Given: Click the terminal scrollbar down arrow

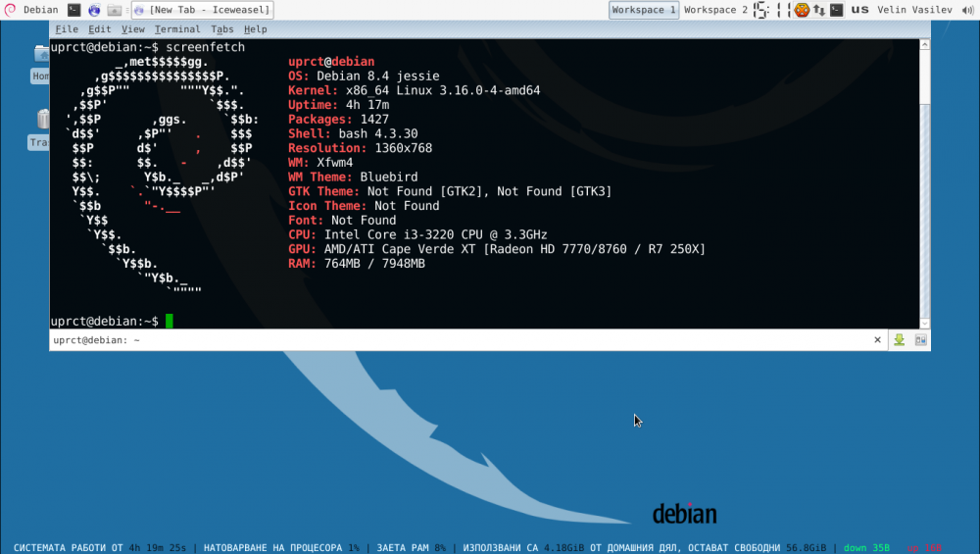Looking at the screenshot, I should pos(924,324).
